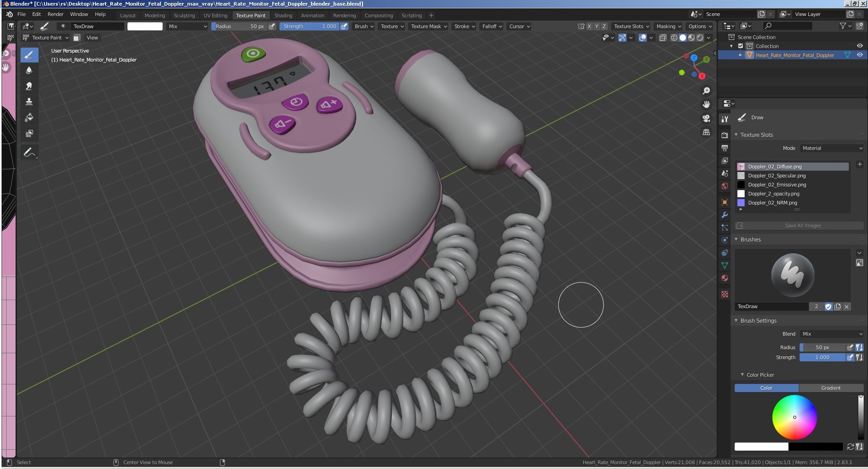Viewport: 868px width, 469px height.
Task: Open the Render menu
Action: (x=56, y=14)
